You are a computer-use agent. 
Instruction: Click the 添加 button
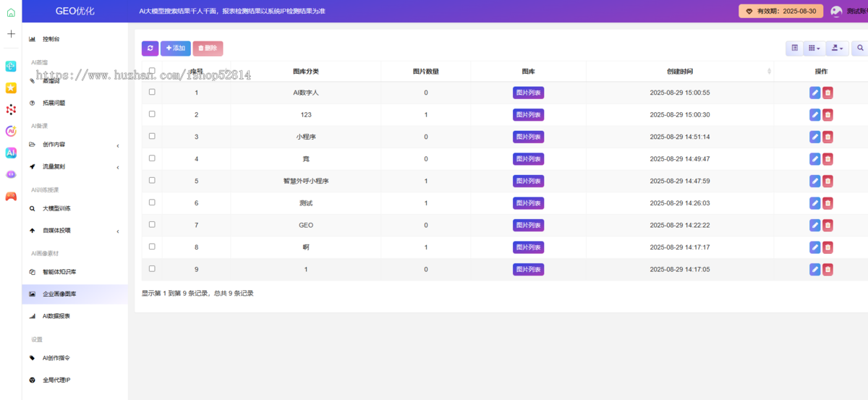click(176, 48)
